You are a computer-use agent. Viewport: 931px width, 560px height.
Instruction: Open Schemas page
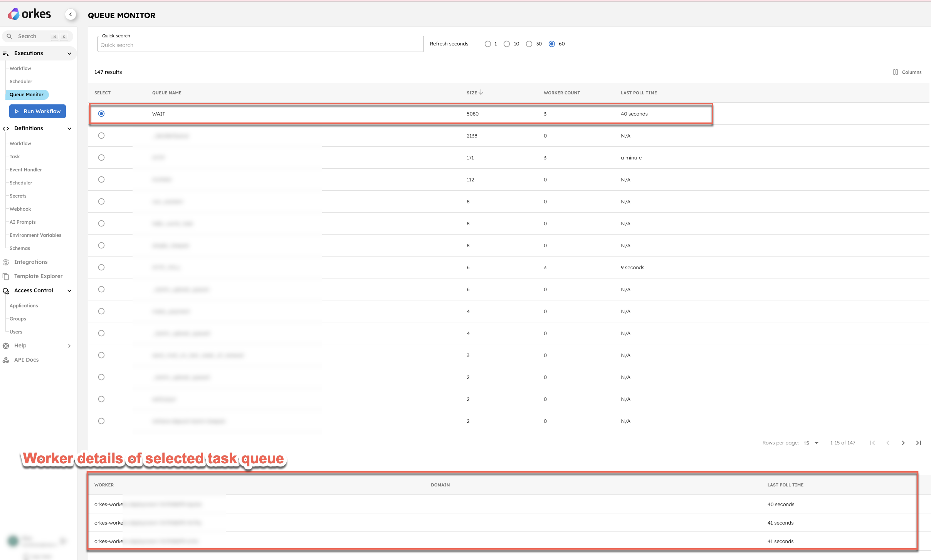click(x=20, y=248)
